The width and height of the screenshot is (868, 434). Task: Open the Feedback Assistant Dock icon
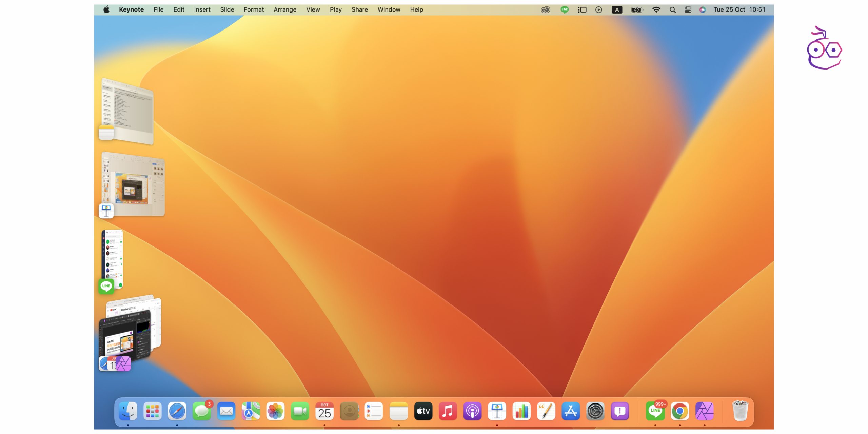tap(620, 411)
